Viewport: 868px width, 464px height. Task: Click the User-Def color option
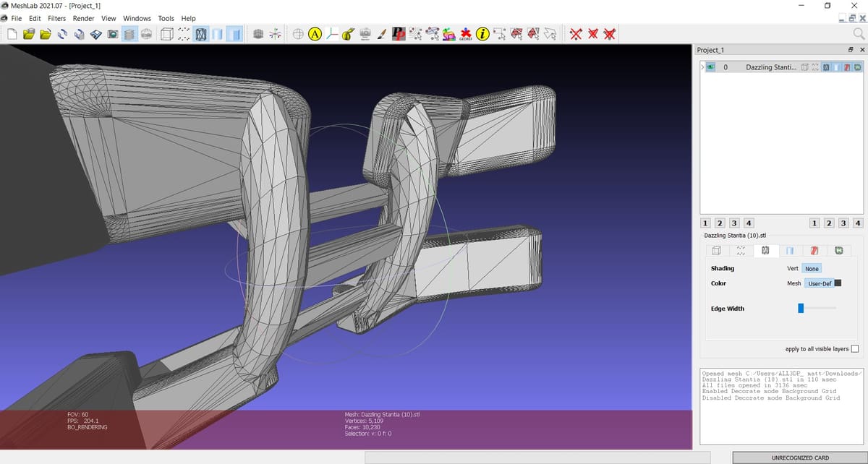coord(819,283)
